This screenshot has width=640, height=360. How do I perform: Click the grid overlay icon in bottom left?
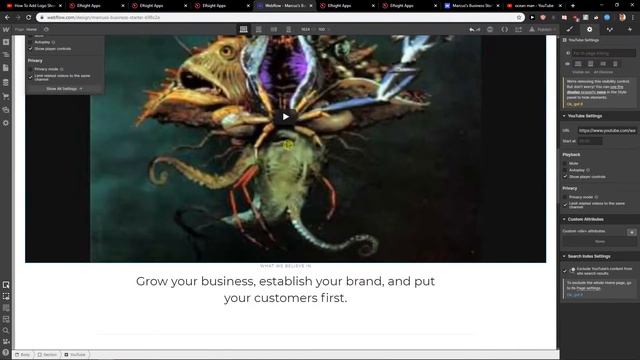click(x=6, y=308)
